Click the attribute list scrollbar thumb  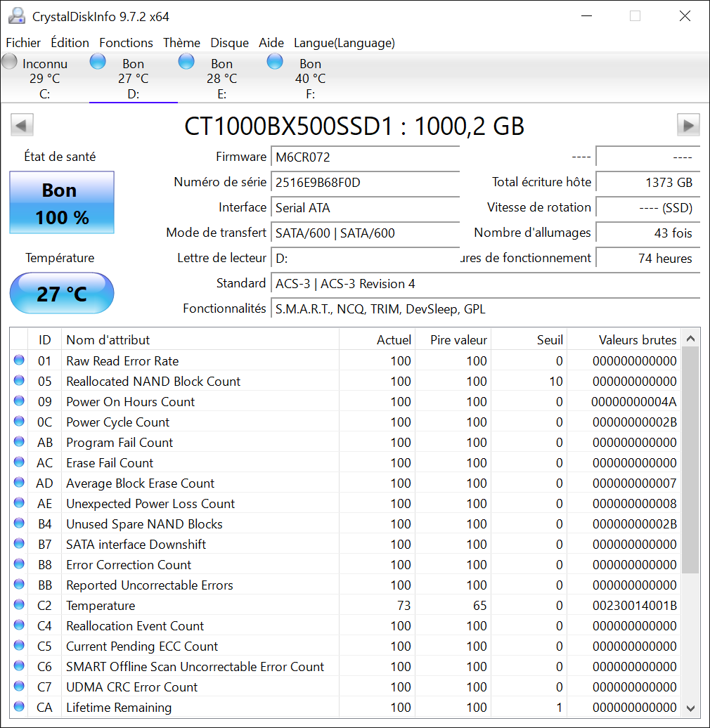click(690, 460)
